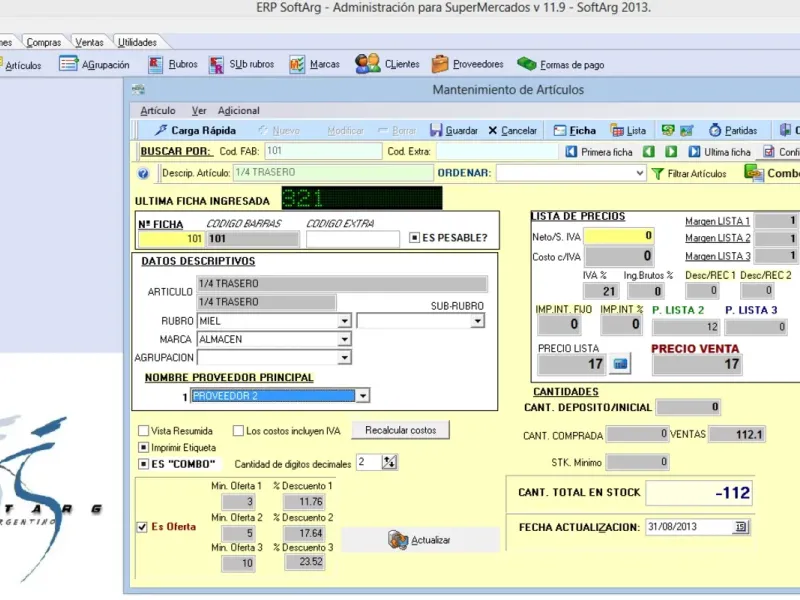Click the Filtrar Artículos funnel icon
This screenshot has height=600, width=800.
[658, 173]
